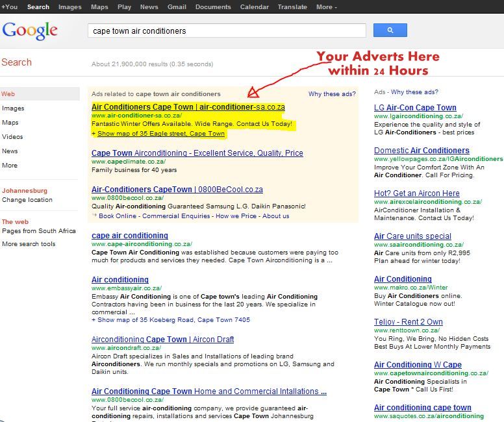Open LG Air-Con Cape Town ad
Viewport: 504px width, 422px height.
pyautogui.click(x=415, y=107)
